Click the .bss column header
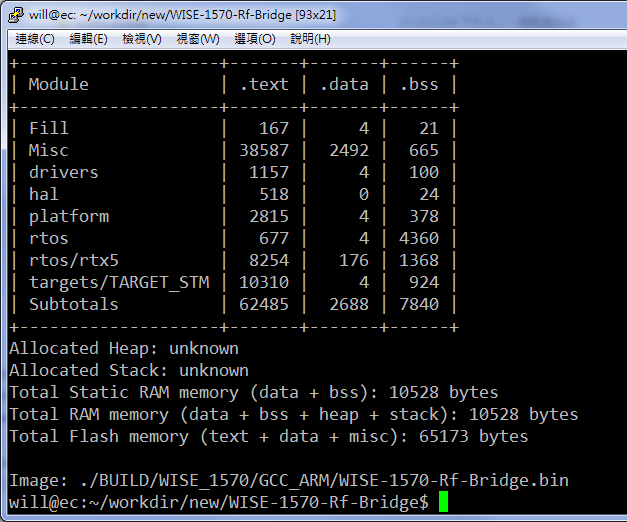Image resolution: width=627 pixels, height=522 pixels. (x=418, y=84)
